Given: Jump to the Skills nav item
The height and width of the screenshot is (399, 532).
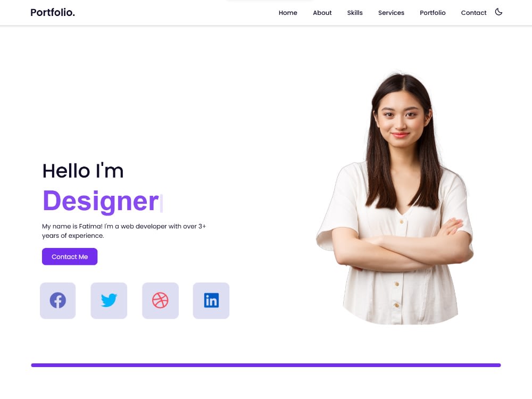Looking at the screenshot, I should [354, 13].
